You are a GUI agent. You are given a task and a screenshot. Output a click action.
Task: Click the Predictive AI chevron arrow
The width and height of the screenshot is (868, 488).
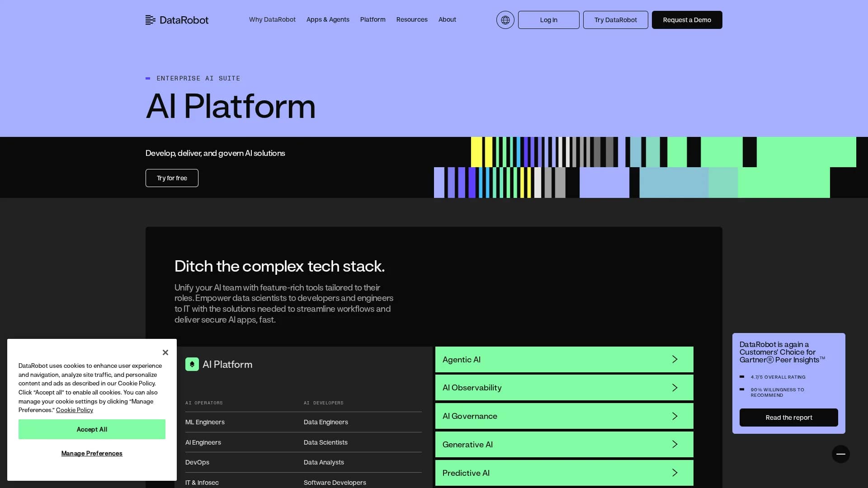coord(675,473)
